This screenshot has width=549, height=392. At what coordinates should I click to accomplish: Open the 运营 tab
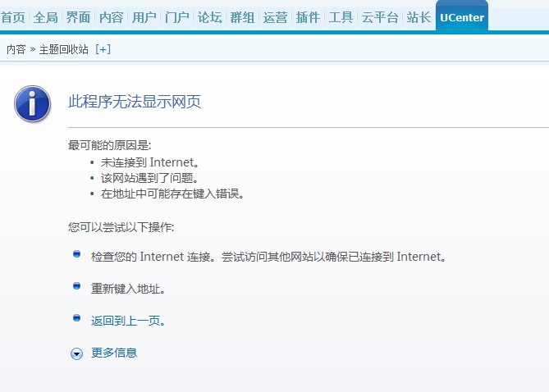[275, 17]
